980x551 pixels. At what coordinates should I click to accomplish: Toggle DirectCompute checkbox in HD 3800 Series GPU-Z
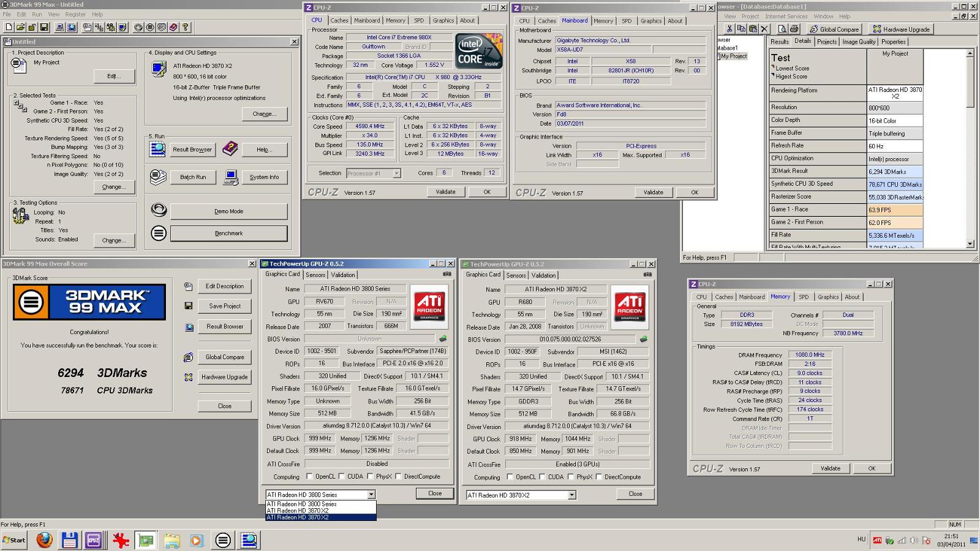point(398,476)
